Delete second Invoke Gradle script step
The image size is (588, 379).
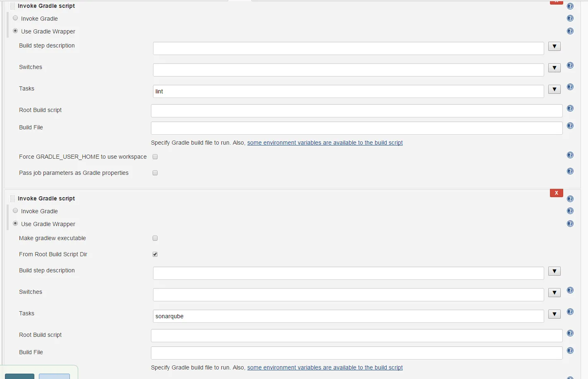[x=556, y=193]
